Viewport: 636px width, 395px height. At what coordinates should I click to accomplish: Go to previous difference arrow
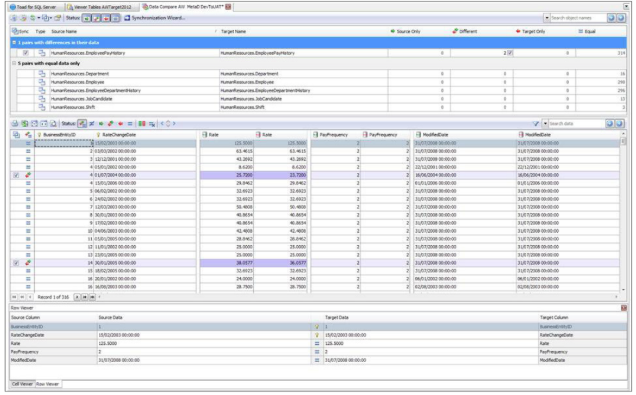pyautogui.click(x=162, y=124)
